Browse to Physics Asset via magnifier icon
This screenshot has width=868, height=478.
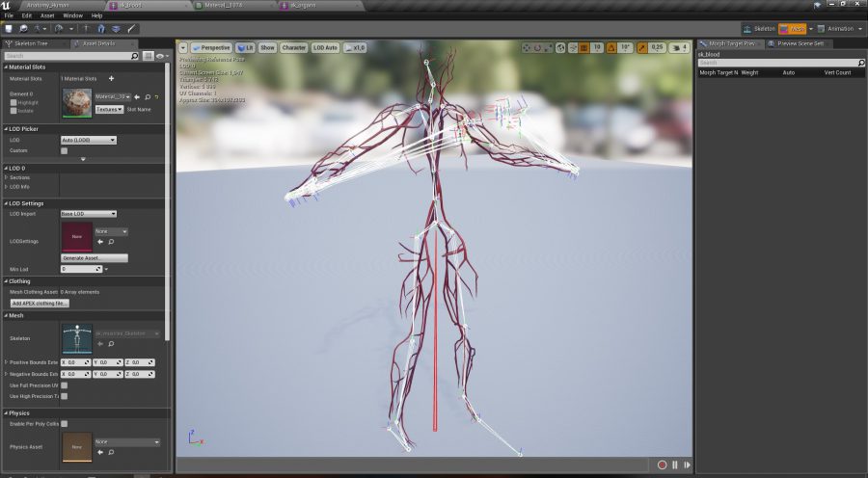(x=111, y=452)
